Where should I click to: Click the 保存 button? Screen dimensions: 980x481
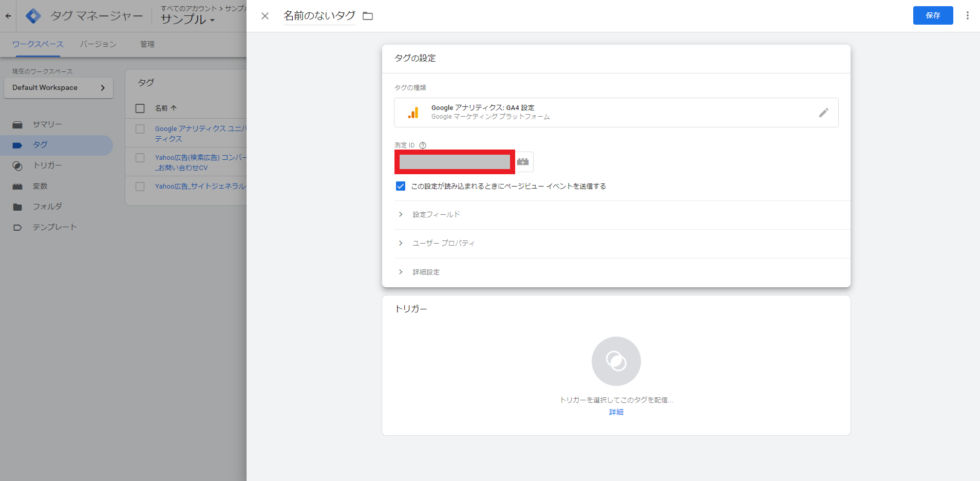pos(933,15)
